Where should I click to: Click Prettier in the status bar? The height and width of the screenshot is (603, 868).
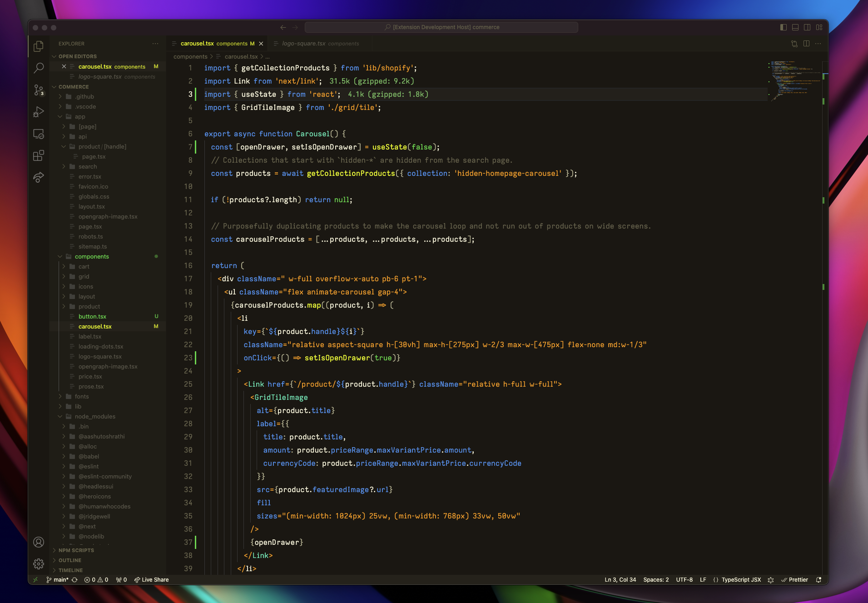794,580
